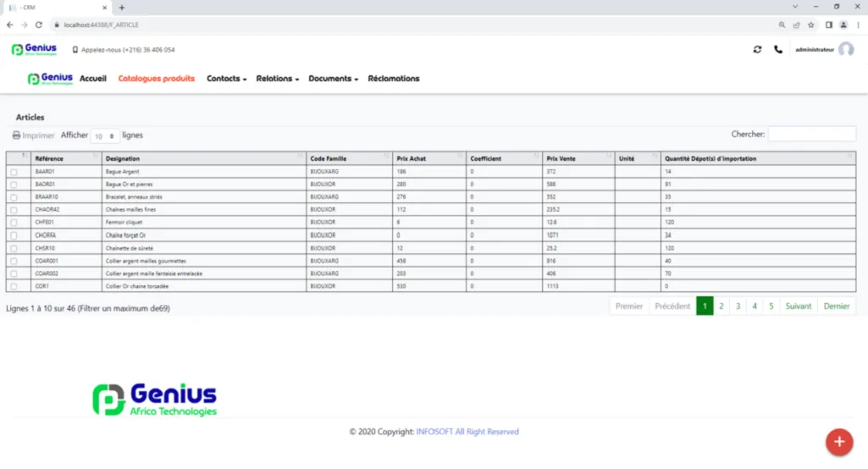Viewport: 868px width, 469px height.
Task: Sort table by Designation column
Action: (x=204, y=158)
